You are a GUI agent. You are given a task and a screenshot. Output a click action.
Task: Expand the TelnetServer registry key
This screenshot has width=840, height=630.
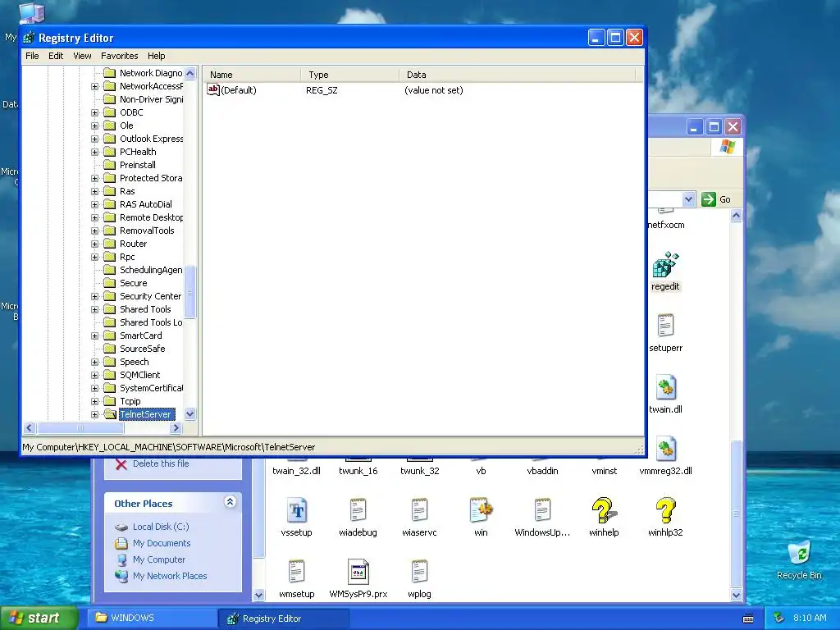pos(95,414)
